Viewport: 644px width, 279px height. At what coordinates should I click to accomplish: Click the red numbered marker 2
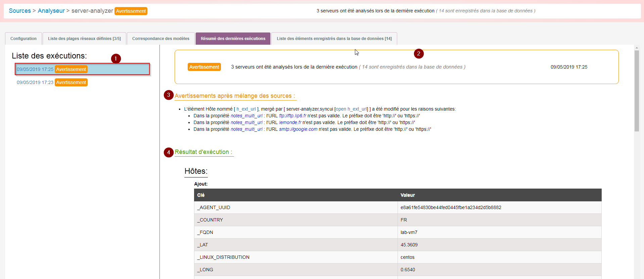[x=418, y=54]
